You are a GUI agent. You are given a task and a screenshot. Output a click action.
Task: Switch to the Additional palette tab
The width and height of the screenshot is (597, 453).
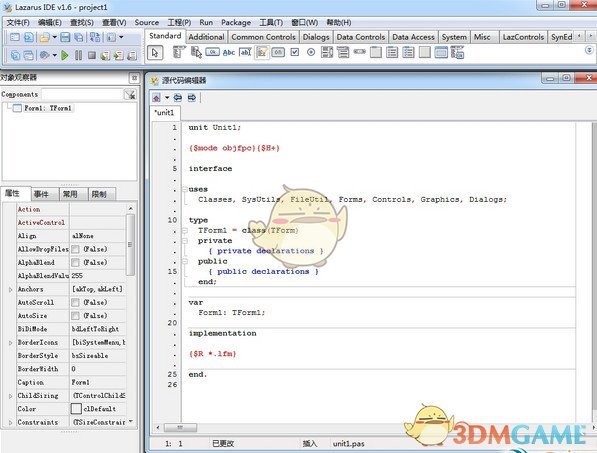(206, 37)
